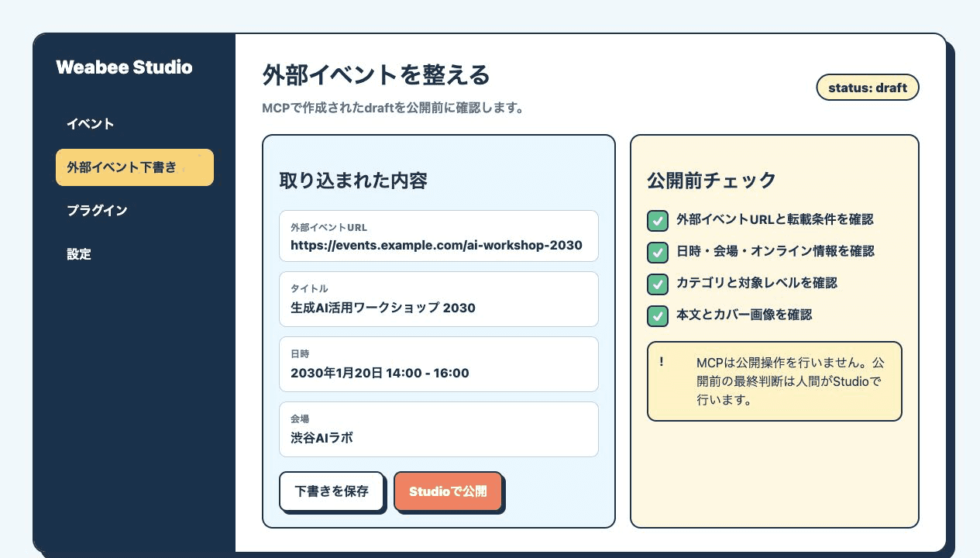Viewport: 980px width, 558px height.
Task: Click the status: draft badge
Action: click(x=868, y=88)
